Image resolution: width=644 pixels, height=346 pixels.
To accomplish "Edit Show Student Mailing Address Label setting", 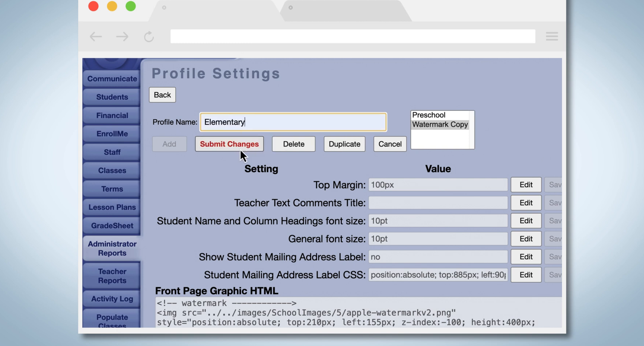I will coord(526,257).
